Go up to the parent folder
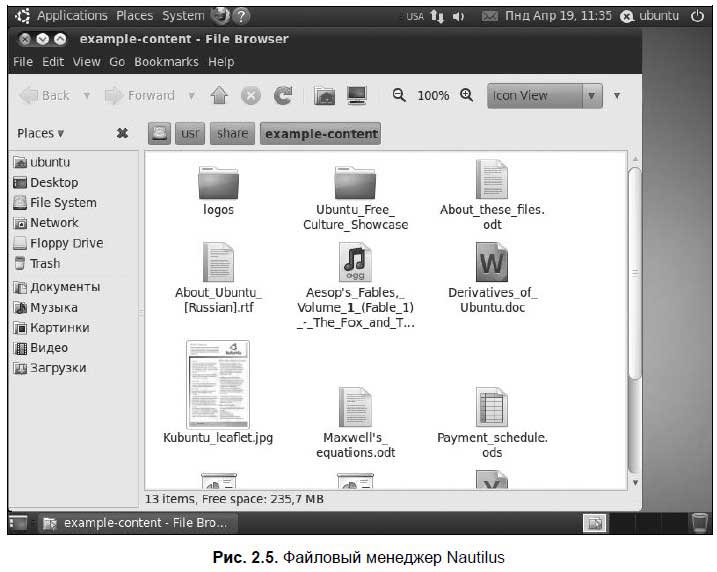 pyautogui.click(x=219, y=96)
